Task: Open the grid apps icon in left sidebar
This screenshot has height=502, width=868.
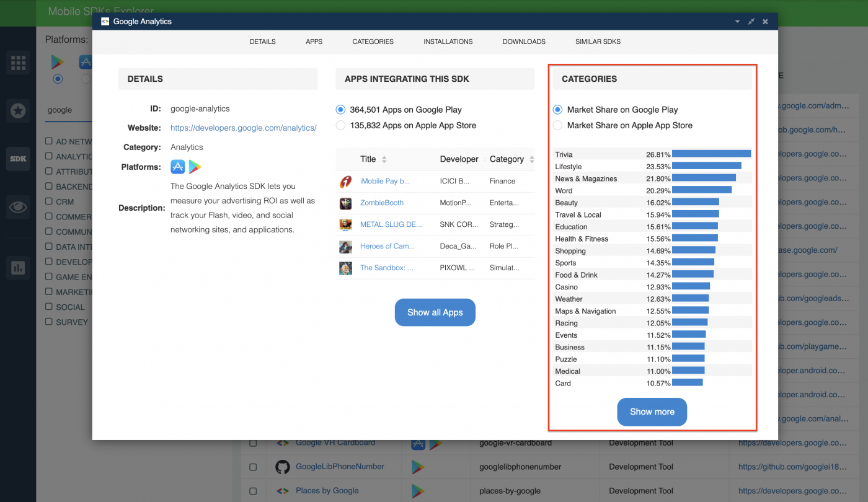Action: pos(18,63)
